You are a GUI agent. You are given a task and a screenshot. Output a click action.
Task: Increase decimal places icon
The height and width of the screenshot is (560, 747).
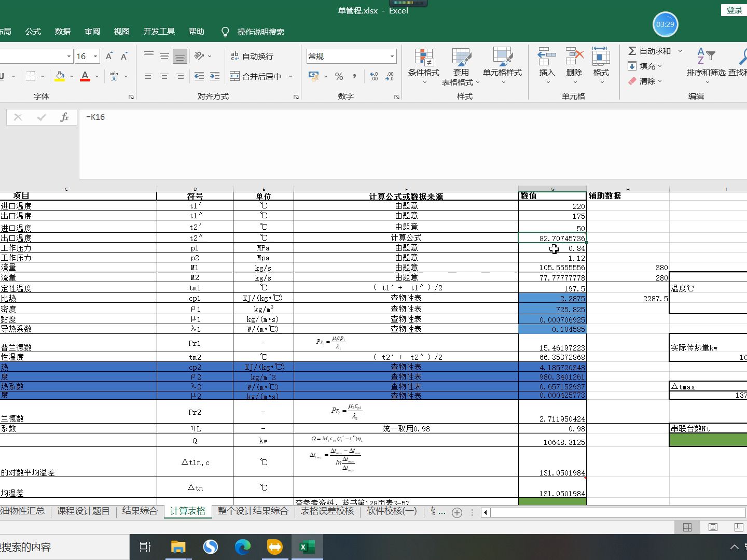click(374, 76)
